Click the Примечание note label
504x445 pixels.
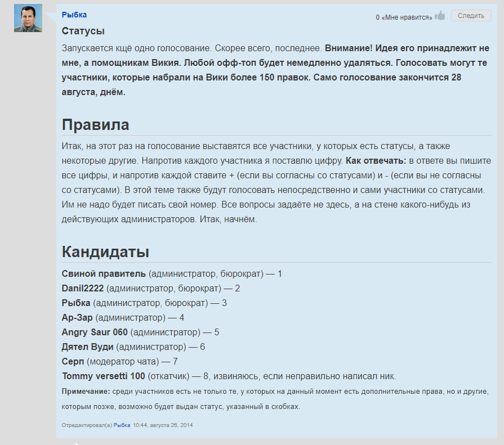click(x=86, y=392)
